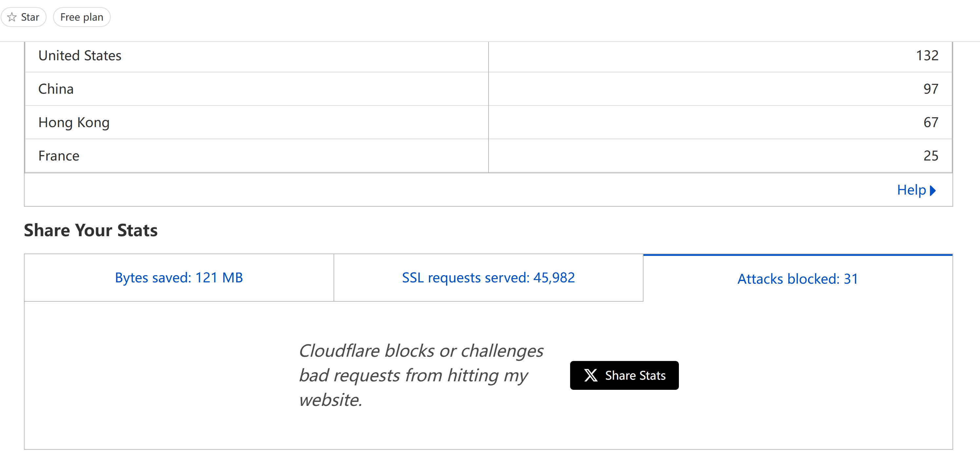Select the Attacks blocked: 31 tab
This screenshot has width=980, height=474.
coord(798,278)
